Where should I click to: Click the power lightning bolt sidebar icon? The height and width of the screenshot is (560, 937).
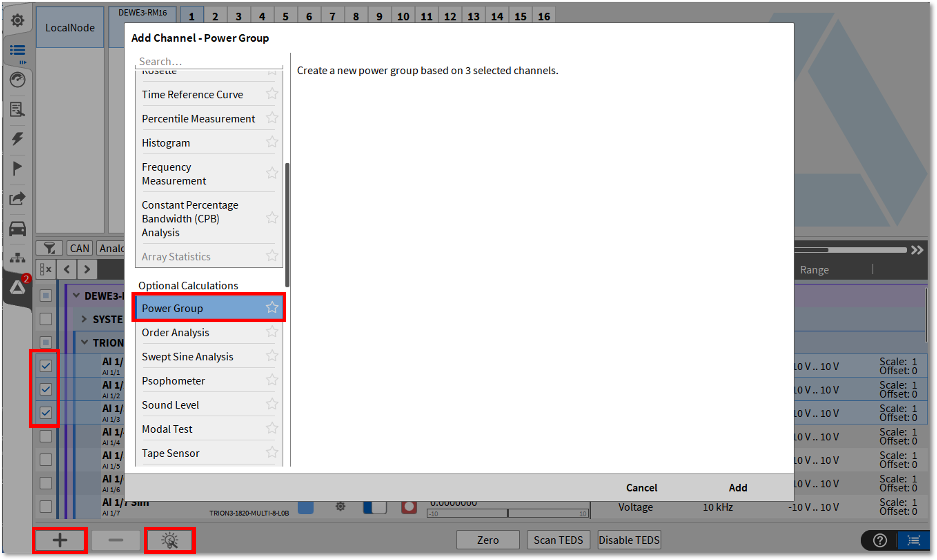[17, 138]
